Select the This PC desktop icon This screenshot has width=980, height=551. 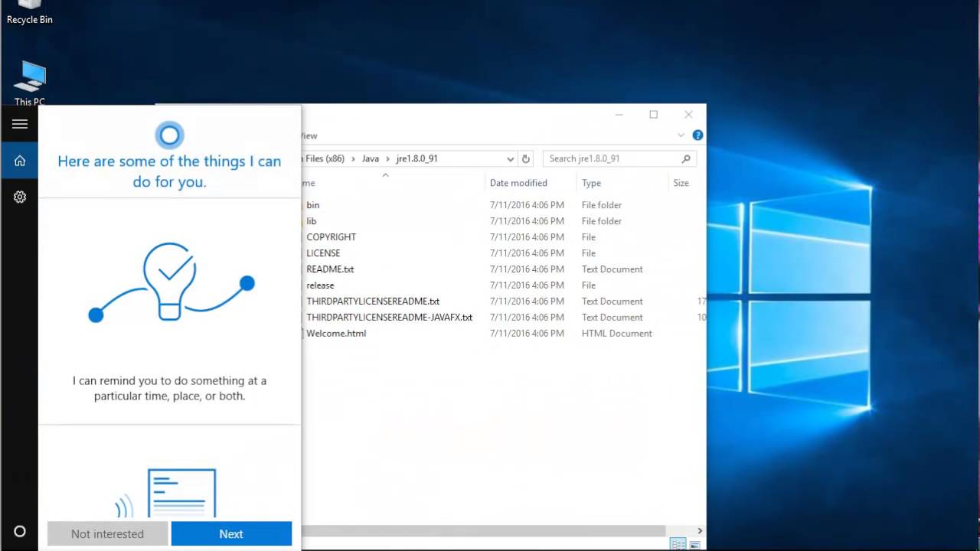pos(30,83)
